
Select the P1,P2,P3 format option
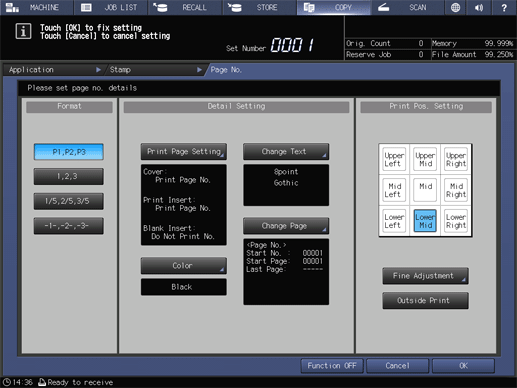pyautogui.click(x=69, y=152)
